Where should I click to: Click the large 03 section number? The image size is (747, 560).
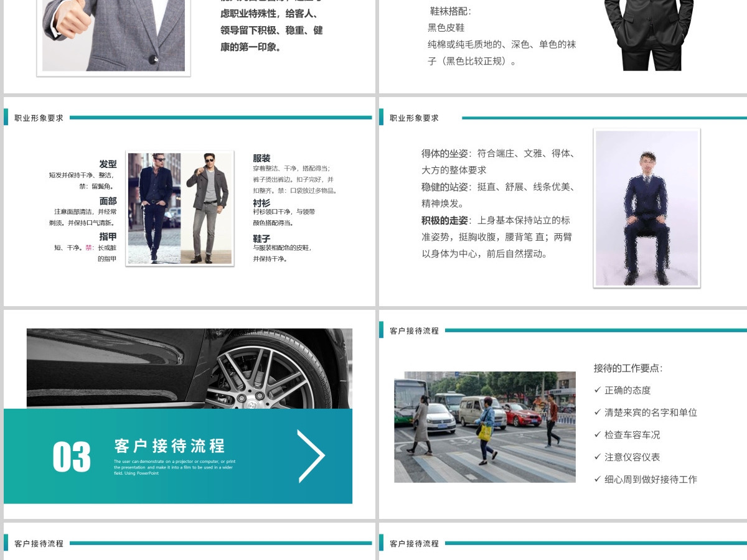(x=72, y=457)
